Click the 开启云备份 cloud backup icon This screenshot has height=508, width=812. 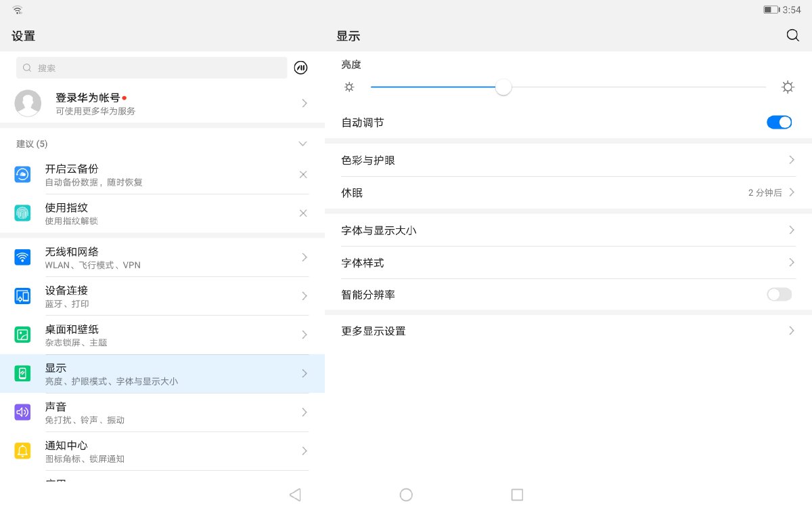(22, 174)
